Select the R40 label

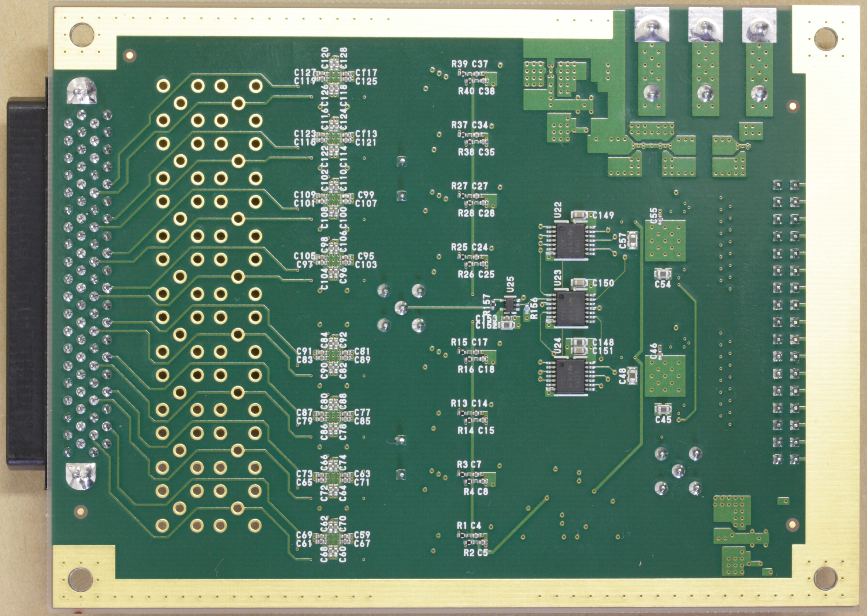[x=466, y=91]
